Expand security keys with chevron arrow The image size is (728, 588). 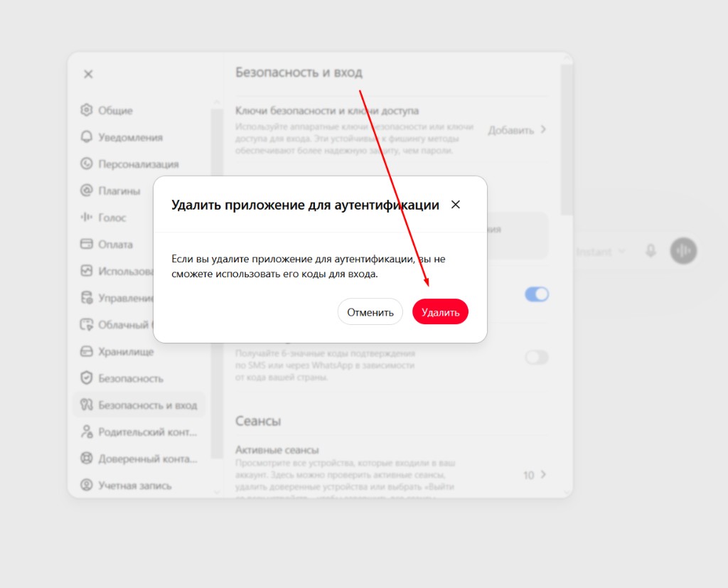tap(543, 129)
